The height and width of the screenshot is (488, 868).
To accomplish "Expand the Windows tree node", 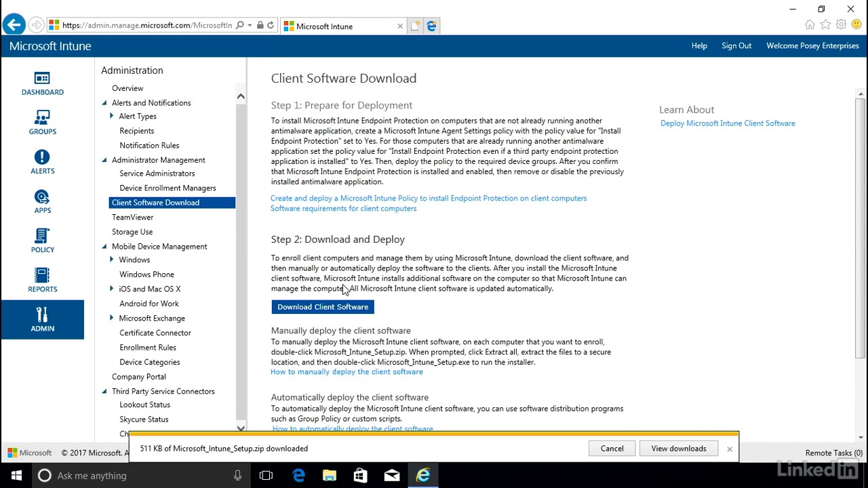I will pos(112,260).
